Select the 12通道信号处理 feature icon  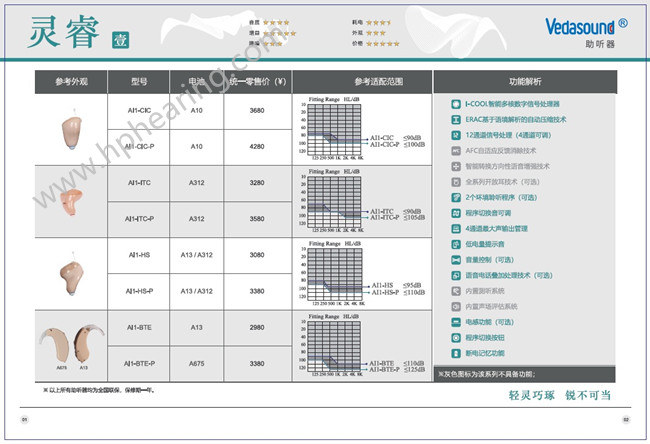[x=456, y=135]
